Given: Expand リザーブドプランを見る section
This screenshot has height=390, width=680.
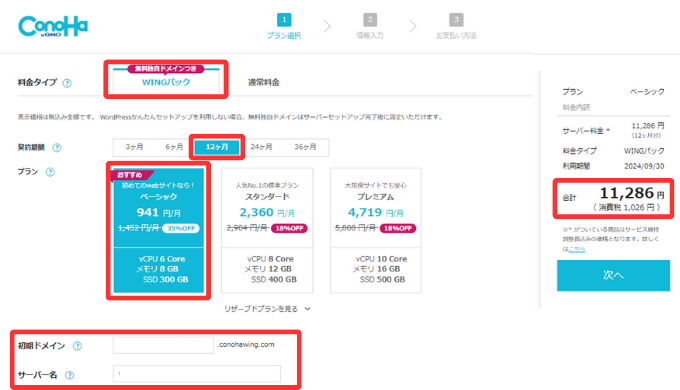Looking at the screenshot, I should pos(267,309).
